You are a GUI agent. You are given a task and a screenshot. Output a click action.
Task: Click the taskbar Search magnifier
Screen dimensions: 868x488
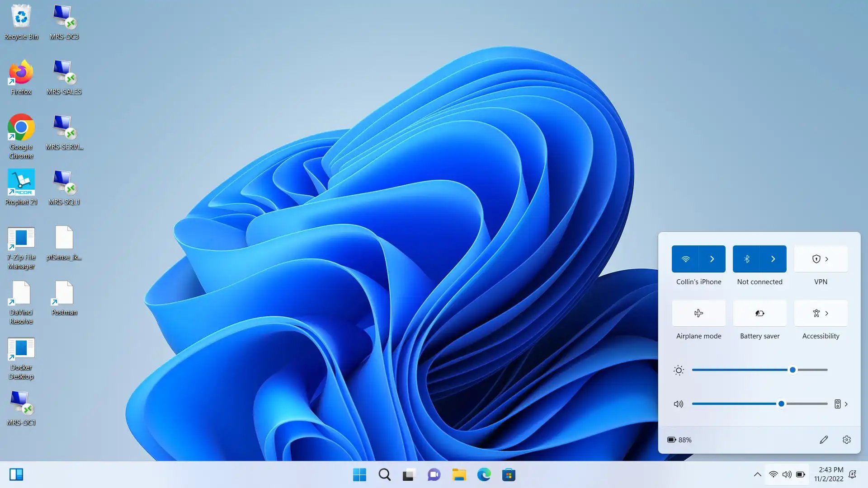point(384,474)
